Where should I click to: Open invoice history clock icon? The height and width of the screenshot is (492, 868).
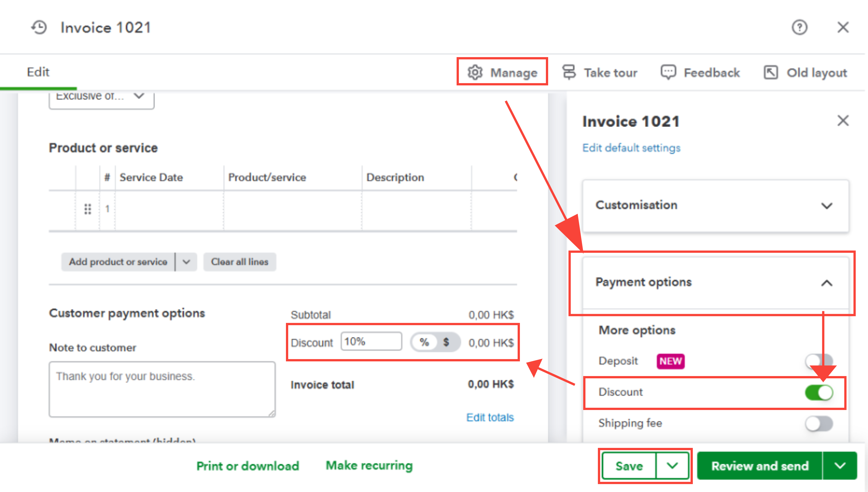(39, 27)
